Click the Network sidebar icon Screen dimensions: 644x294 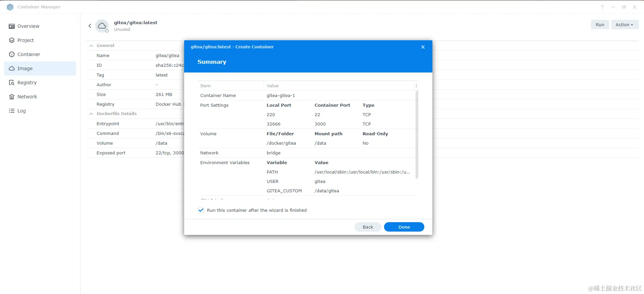coord(12,97)
